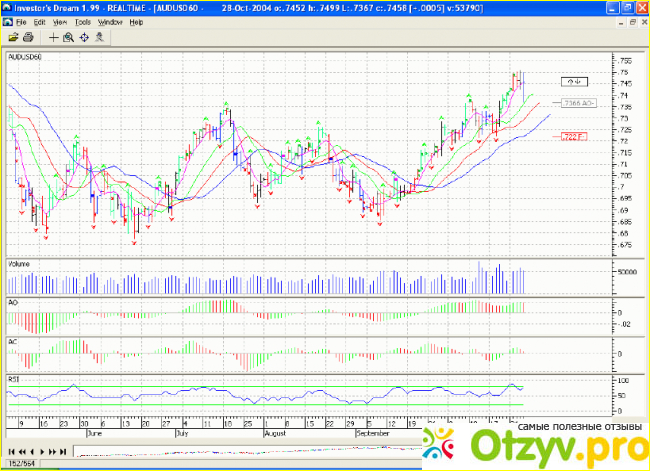Click the app icon left of File menu
650x471 pixels.
coord(8,21)
